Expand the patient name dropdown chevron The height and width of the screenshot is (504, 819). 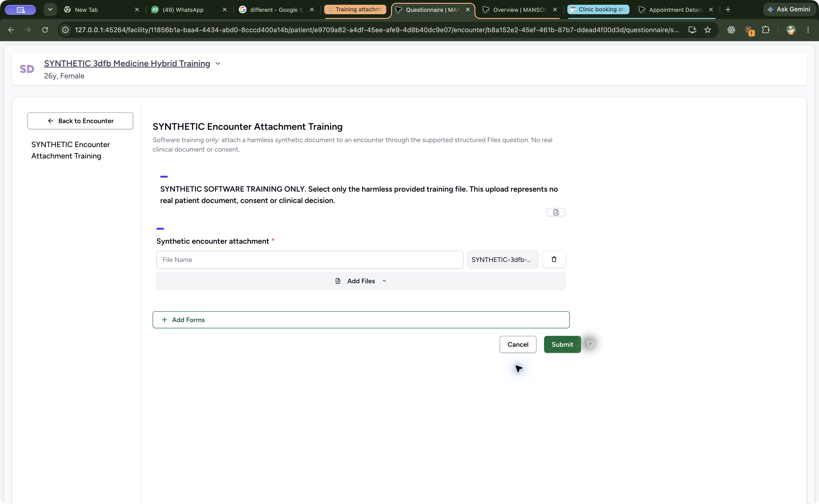click(x=218, y=63)
